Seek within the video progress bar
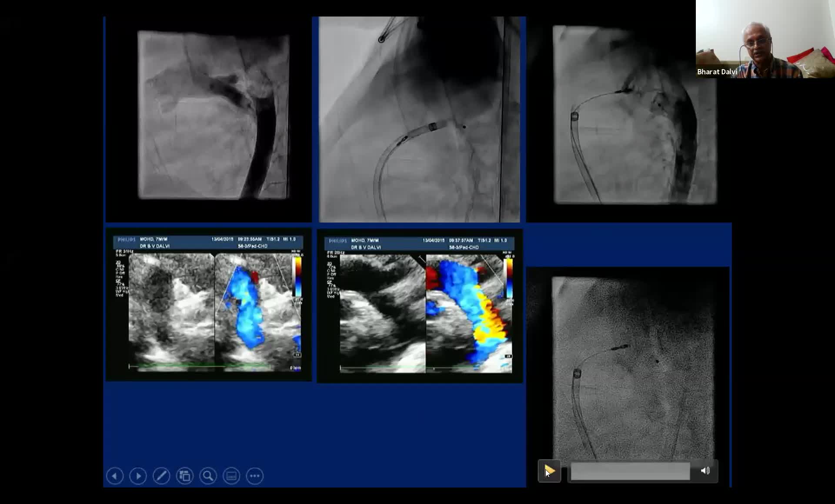 click(630, 471)
